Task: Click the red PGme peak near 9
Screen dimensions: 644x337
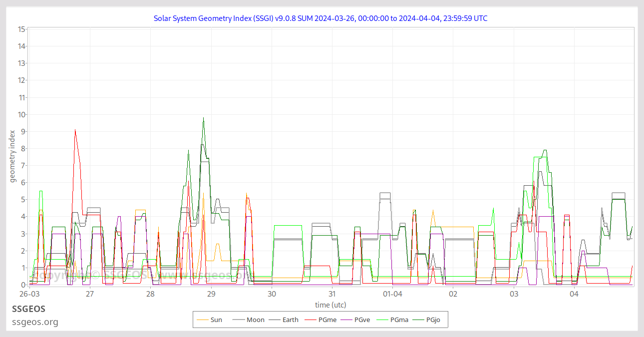Action: [75, 130]
